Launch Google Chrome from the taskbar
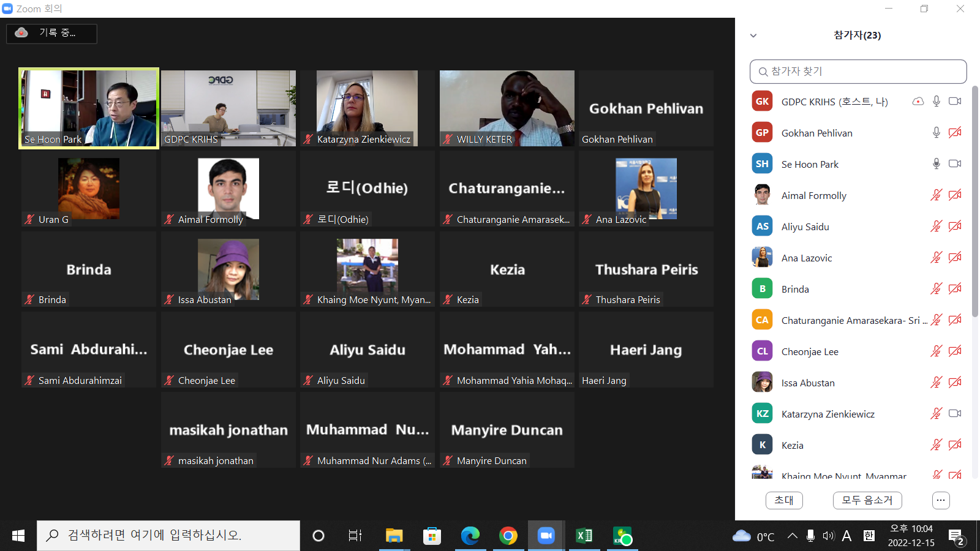Screen dimensions: 980x551 tap(508, 535)
